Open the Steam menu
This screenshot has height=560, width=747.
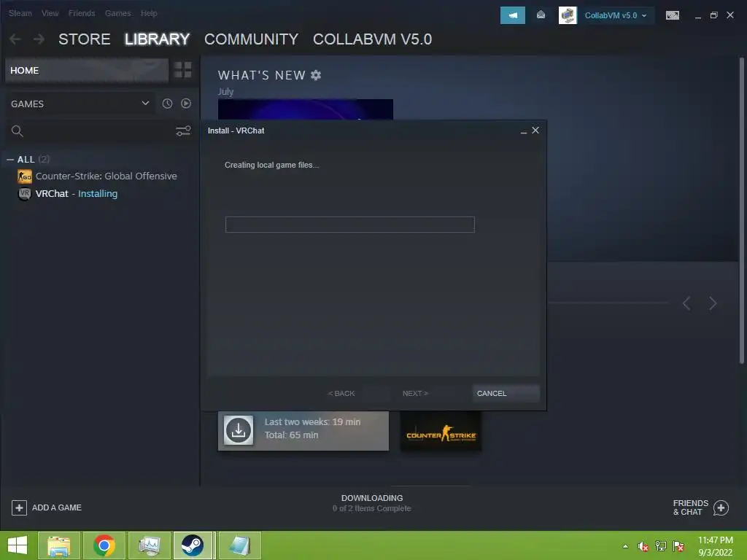[20, 13]
